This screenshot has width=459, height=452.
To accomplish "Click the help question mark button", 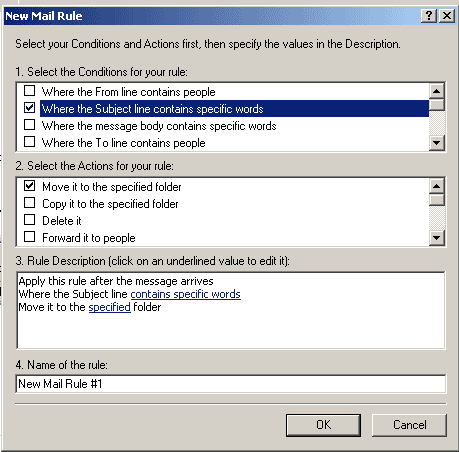I will pyautogui.click(x=429, y=16).
